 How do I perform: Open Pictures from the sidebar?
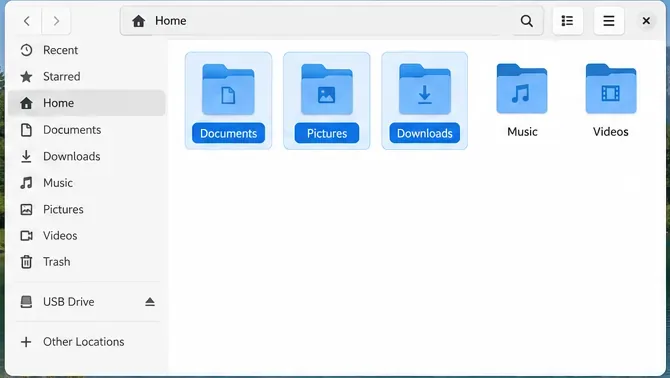tap(87, 209)
